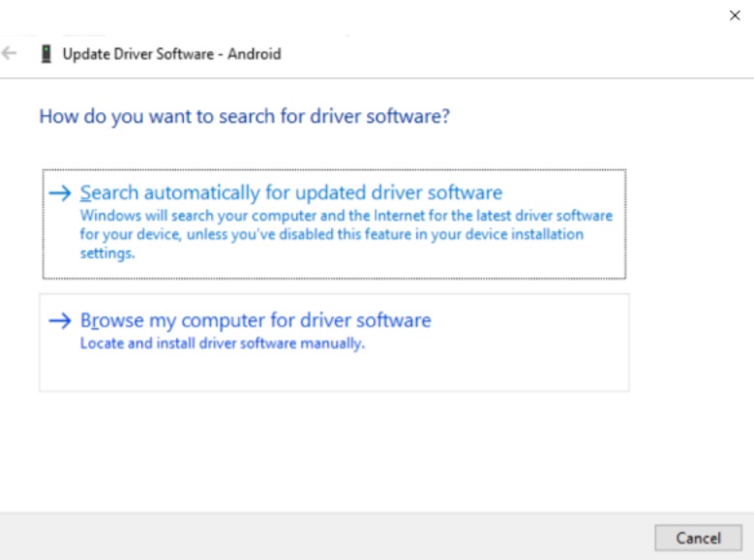Choose Search automatically for updated driver software

pyautogui.click(x=334, y=224)
